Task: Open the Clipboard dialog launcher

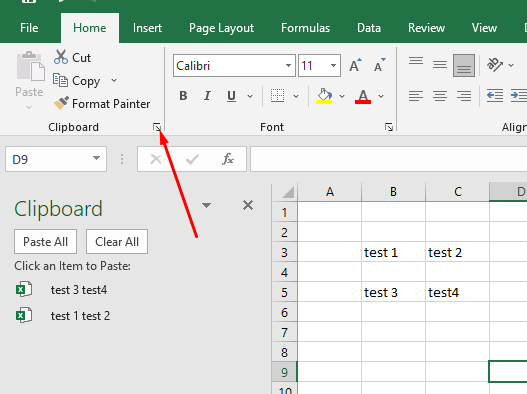Action: click(157, 127)
